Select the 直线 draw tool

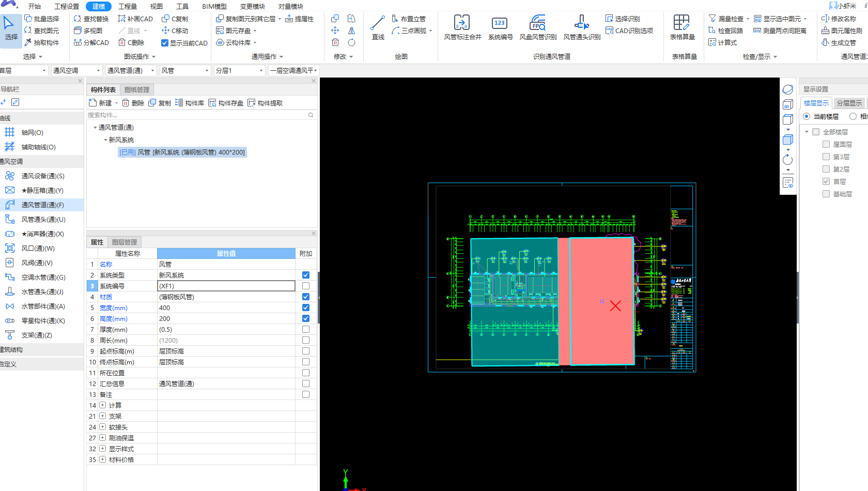click(x=378, y=28)
